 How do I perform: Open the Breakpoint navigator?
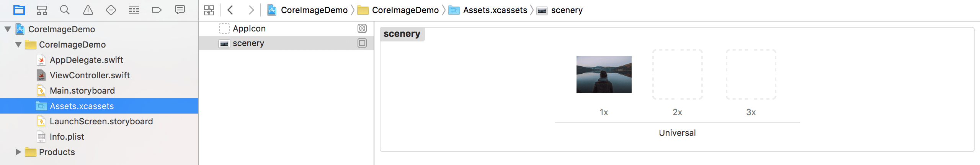coord(157,10)
